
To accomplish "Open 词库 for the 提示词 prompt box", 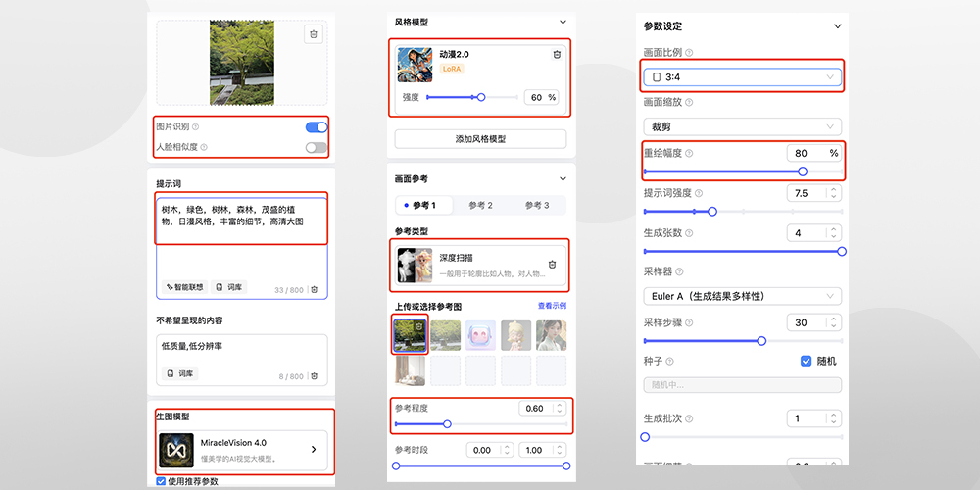I will tap(228, 287).
